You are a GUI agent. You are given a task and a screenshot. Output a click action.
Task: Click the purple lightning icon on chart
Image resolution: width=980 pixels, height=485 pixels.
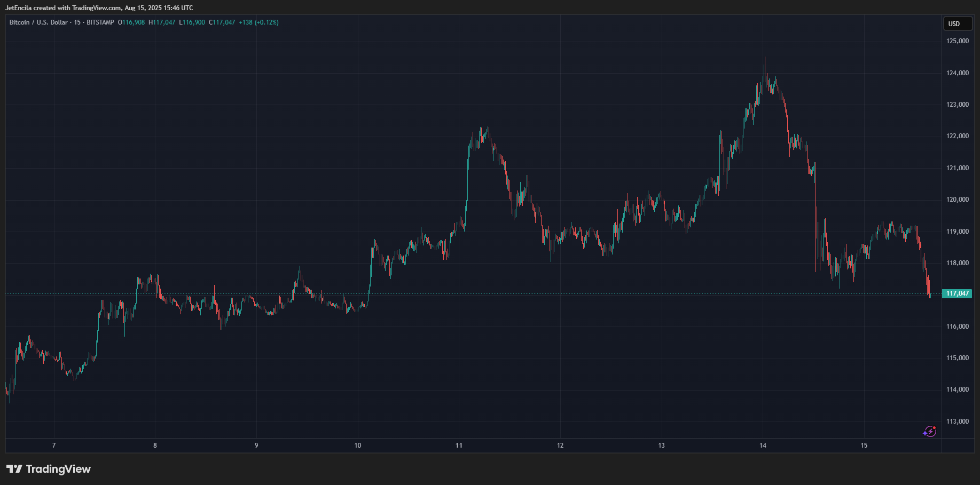(x=929, y=431)
